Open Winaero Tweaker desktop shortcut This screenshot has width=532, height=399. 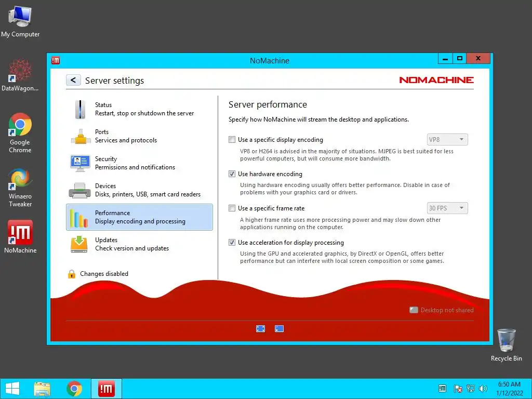point(20,187)
